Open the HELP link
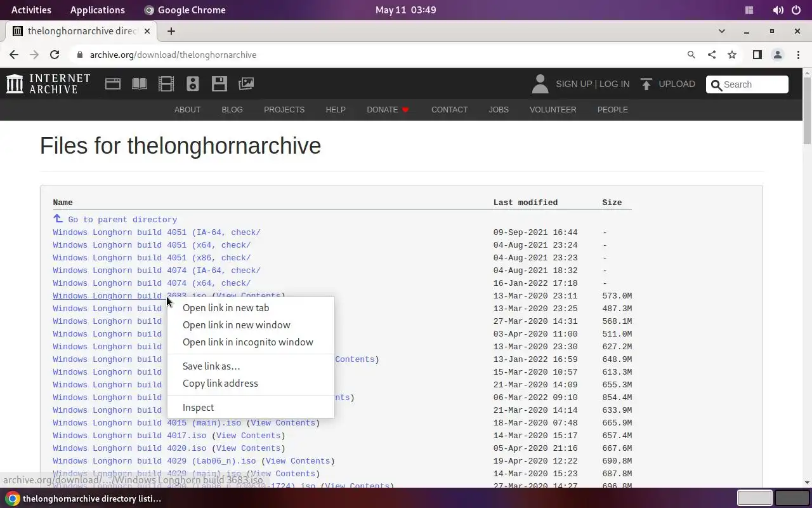Image resolution: width=812 pixels, height=508 pixels. [x=336, y=110]
